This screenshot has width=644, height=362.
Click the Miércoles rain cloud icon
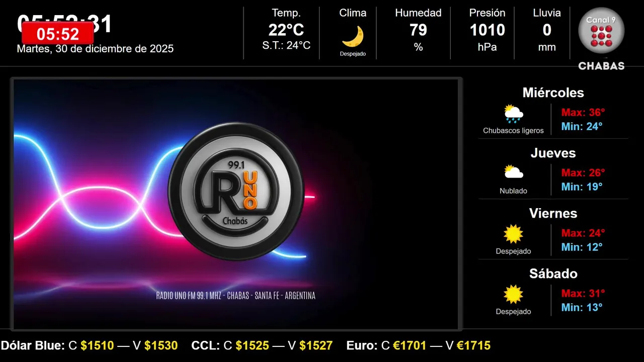pyautogui.click(x=514, y=114)
